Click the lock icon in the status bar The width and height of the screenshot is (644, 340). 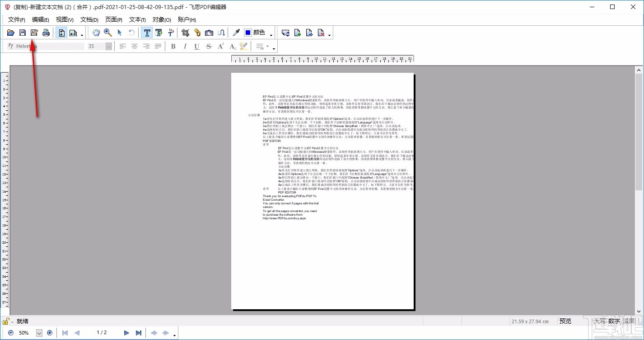[5, 321]
